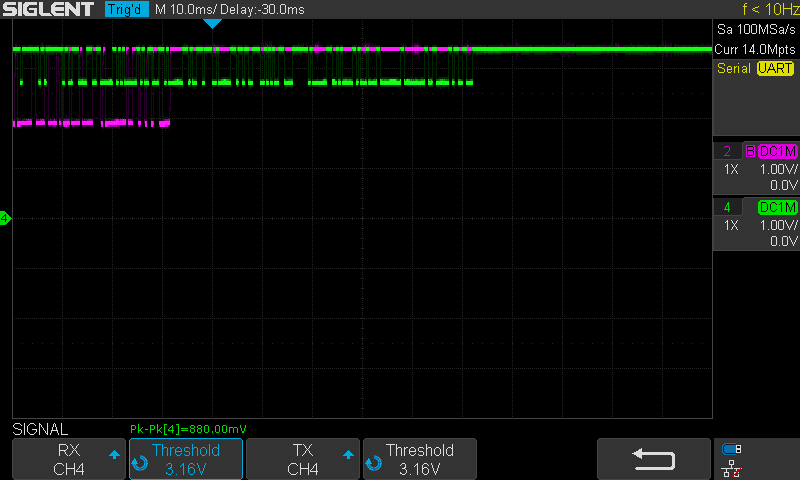Open the RX channel source selector
This screenshot has height=480, width=800.
click(69, 459)
